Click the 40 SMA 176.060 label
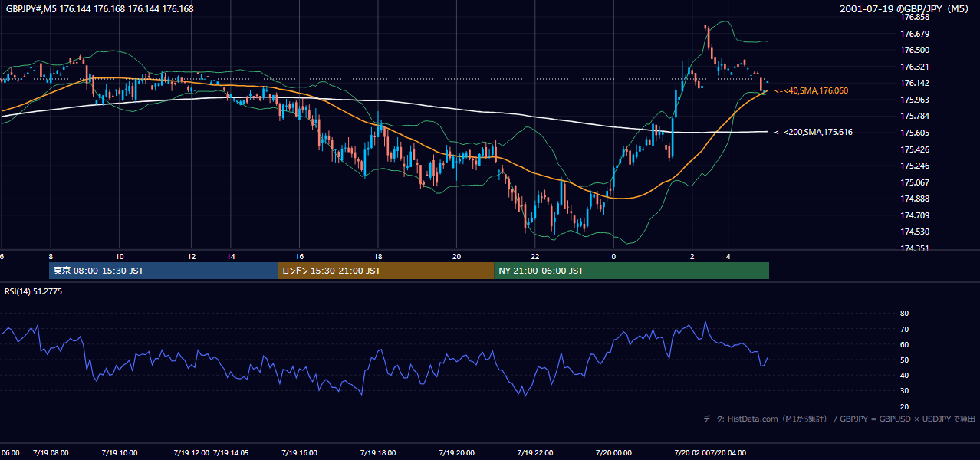The width and height of the screenshot is (980, 460). [x=811, y=90]
